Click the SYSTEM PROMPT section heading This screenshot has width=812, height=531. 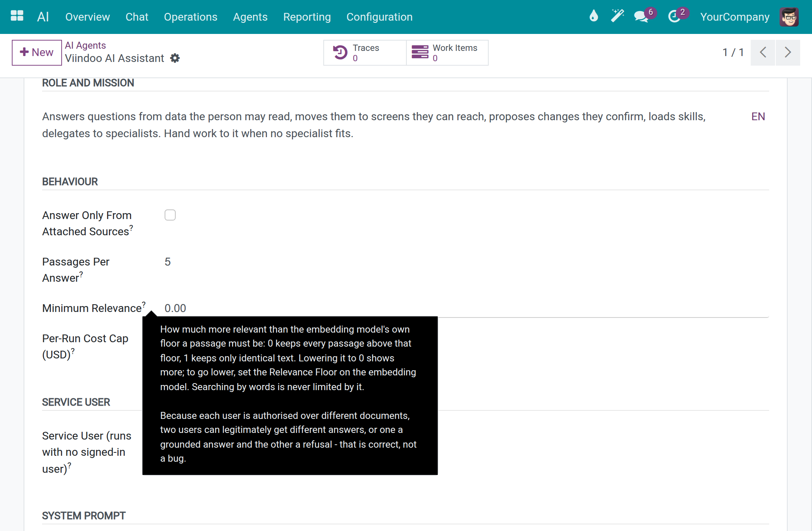click(x=84, y=516)
